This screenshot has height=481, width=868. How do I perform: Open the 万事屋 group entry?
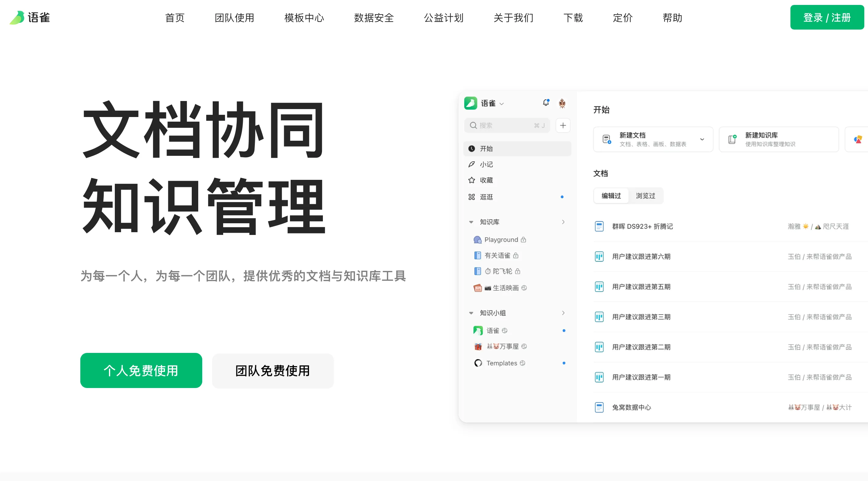pyautogui.click(x=517, y=346)
